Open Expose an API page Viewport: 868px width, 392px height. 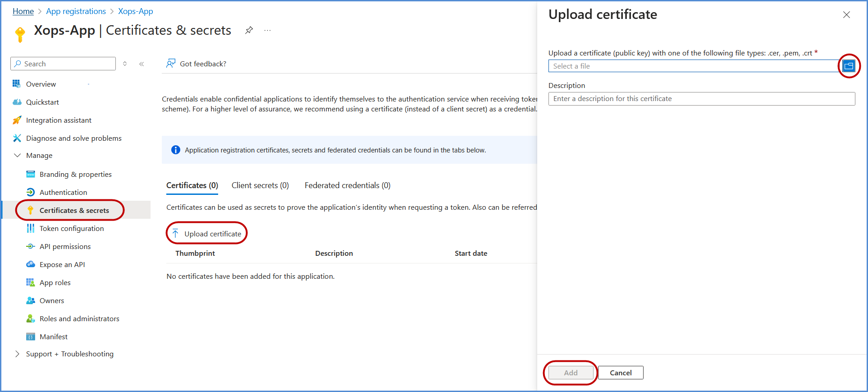62,264
